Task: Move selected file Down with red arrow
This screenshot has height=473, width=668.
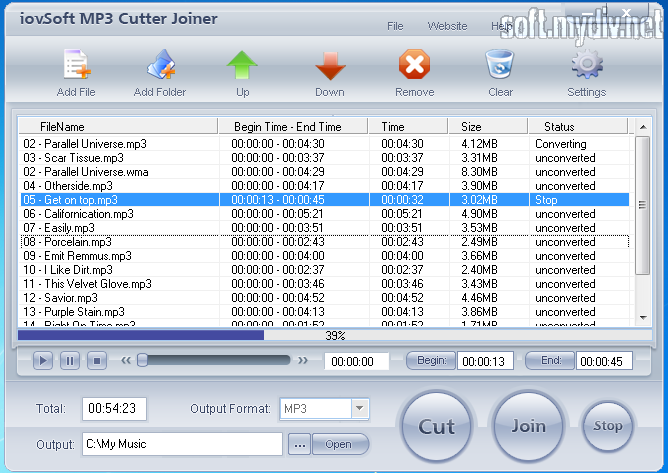Action: coord(330,66)
